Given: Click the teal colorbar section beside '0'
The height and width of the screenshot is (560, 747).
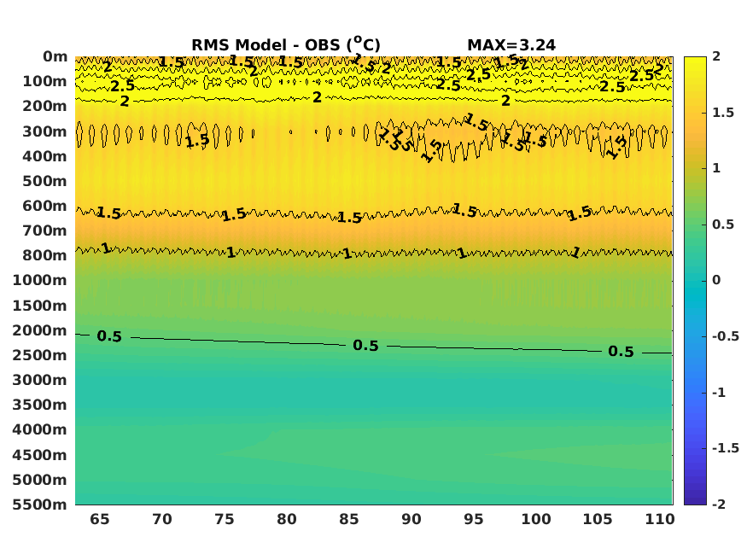Looking at the screenshot, I should tap(695, 281).
